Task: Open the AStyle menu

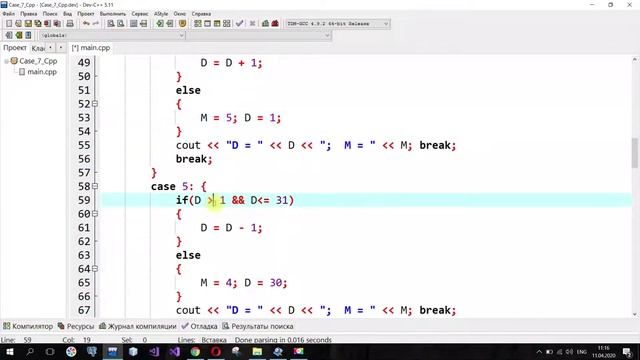Action: coord(161,14)
